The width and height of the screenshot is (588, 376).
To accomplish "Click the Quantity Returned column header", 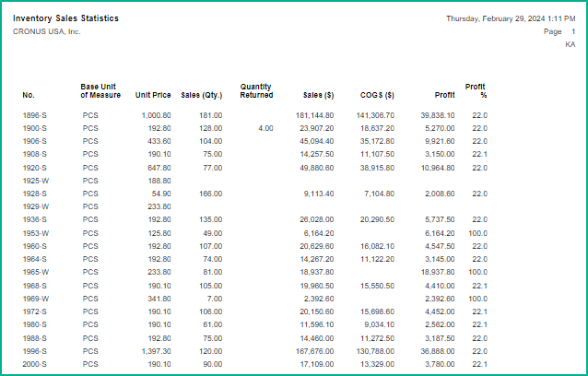I will point(256,90).
